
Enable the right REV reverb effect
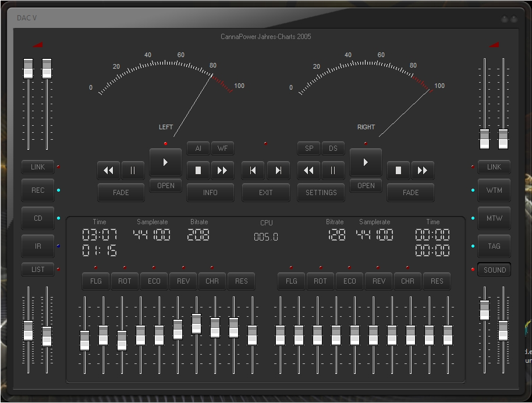click(x=379, y=281)
